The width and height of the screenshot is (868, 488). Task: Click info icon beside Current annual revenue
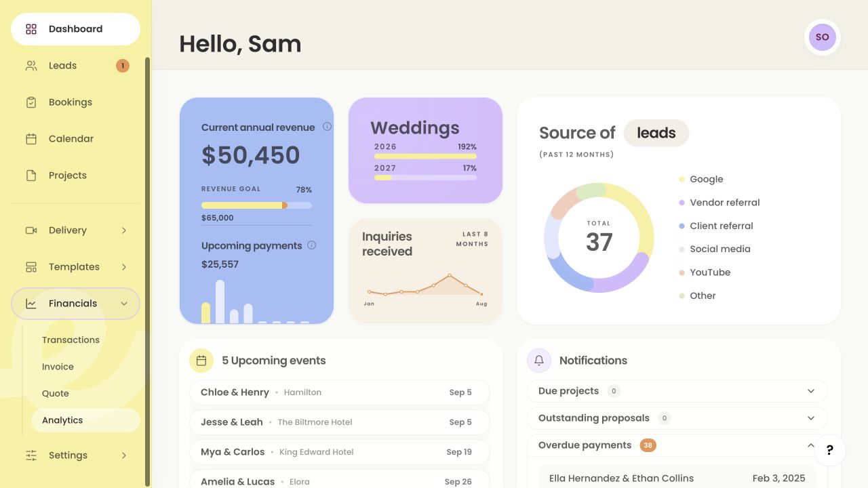click(x=327, y=127)
